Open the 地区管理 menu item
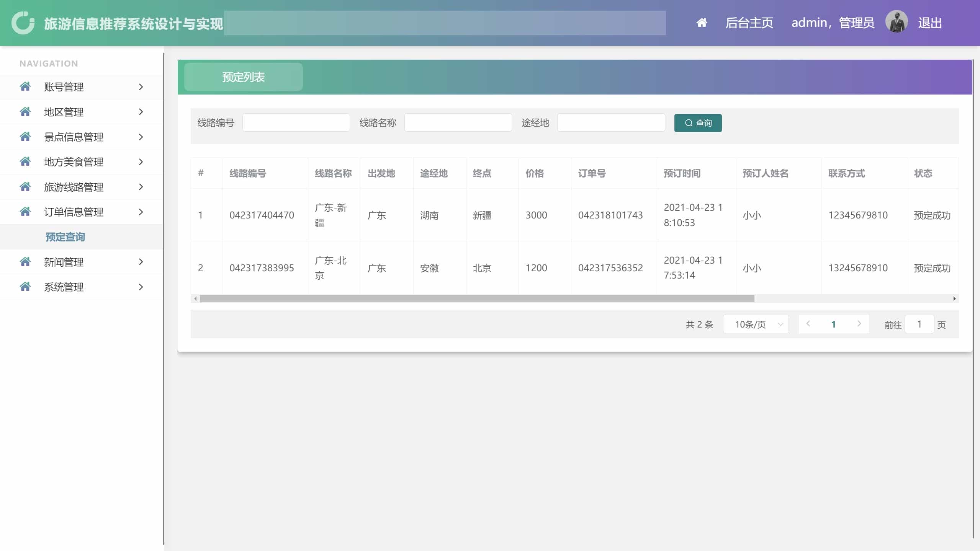980x551 pixels. (82, 112)
